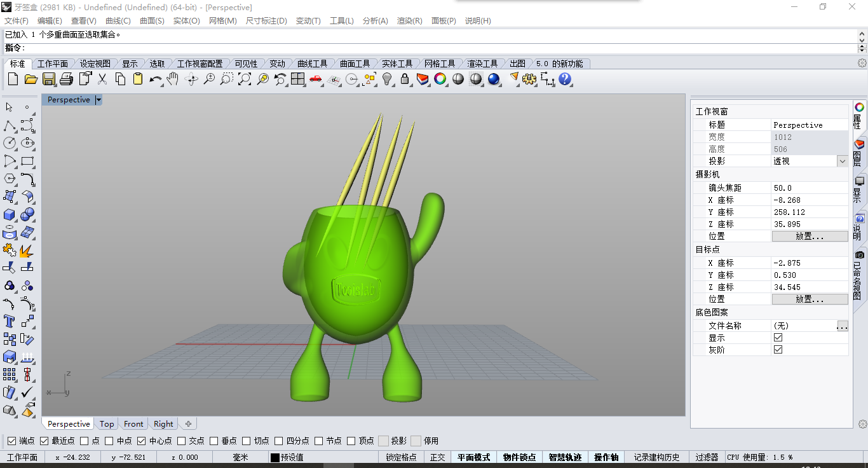Select the Cut scissors icon
This screenshot has width=868, height=468.
(x=102, y=79)
